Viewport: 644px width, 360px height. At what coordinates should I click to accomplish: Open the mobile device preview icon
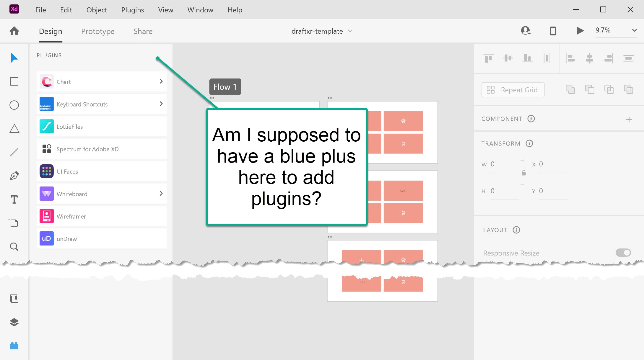pos(553,31)
